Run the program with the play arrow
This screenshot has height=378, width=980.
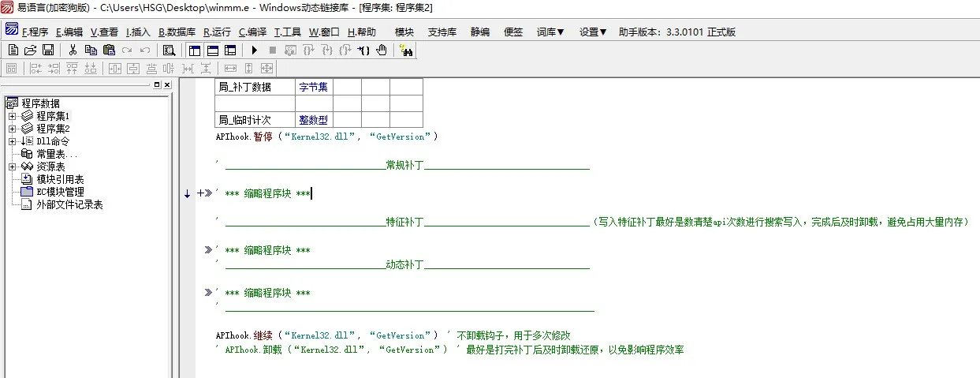(x=255, y=51)
